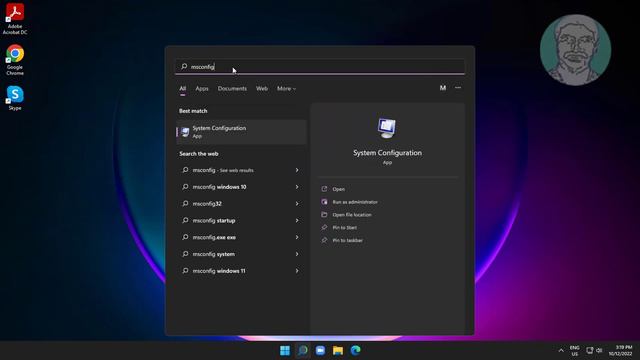Select 'msconfig windows 11' web suggestion
This screenshot has width=640, height=360.
pos(241,271)
